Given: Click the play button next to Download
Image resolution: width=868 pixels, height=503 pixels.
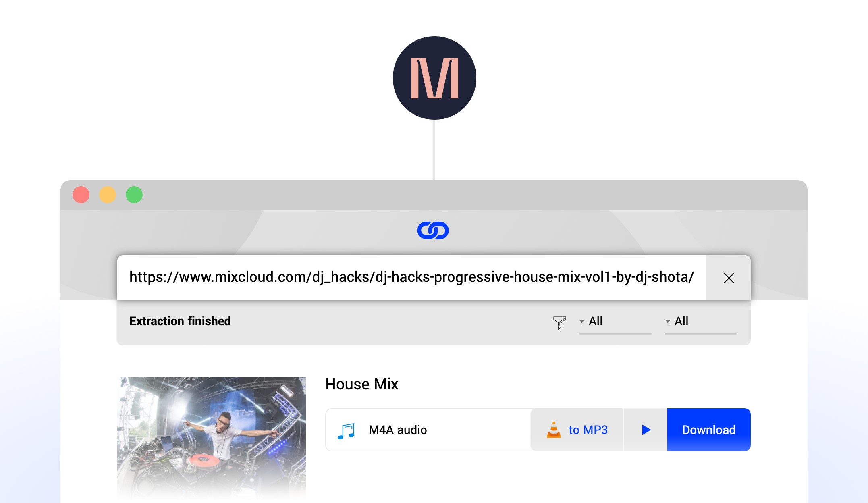Looking at the screenshot, I should pos(645,430).
